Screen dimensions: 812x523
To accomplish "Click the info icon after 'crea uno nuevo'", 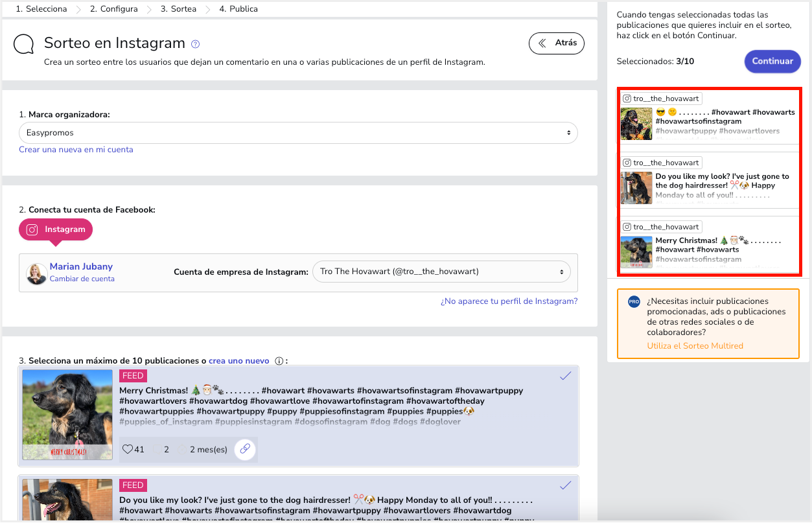I will coord(279,361).
